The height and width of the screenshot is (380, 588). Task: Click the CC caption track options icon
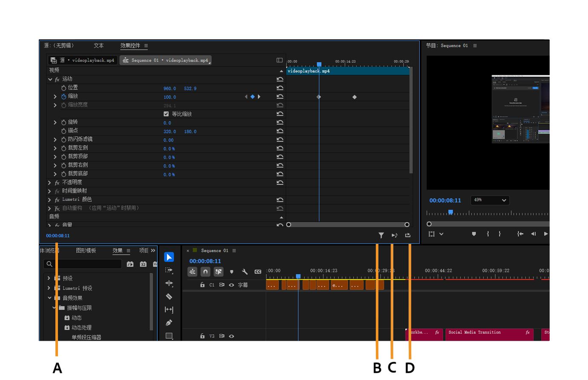click(258, 272)
